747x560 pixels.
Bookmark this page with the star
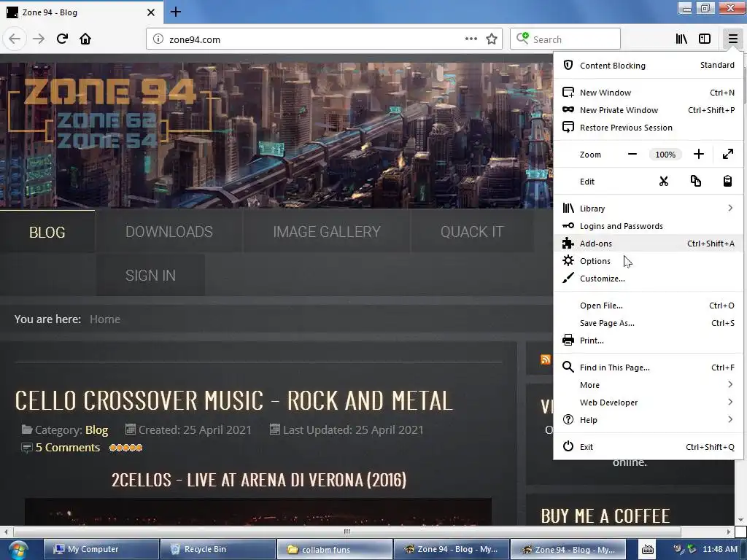point(492,39)
